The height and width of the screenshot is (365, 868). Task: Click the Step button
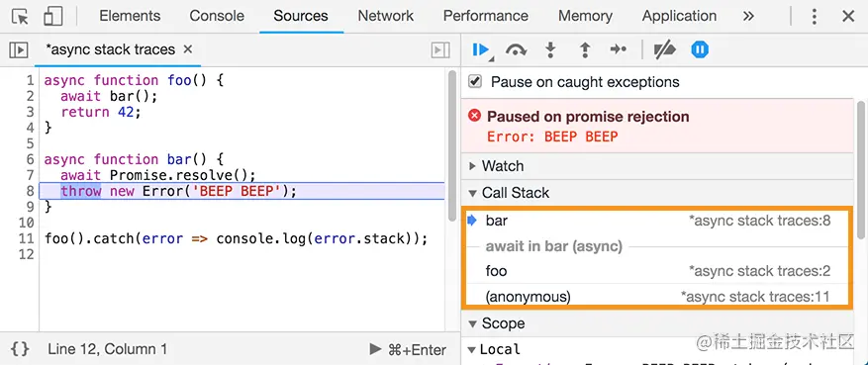click(x=618, y=49)
